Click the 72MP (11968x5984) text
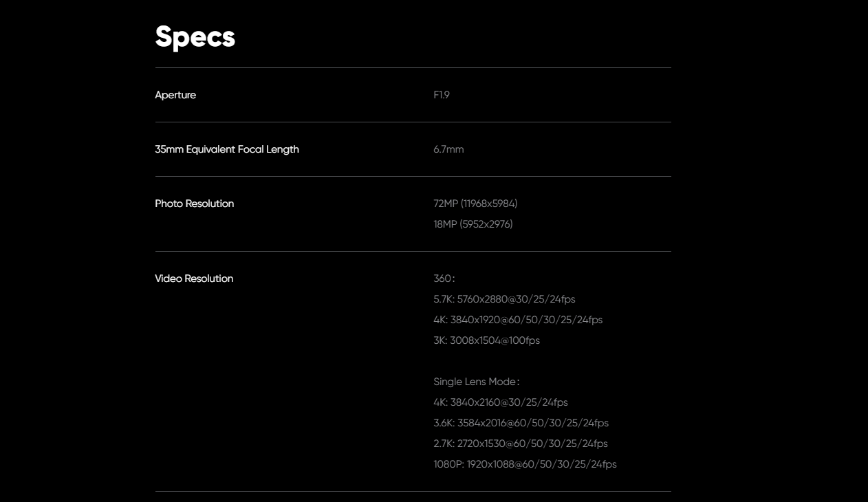This screenshot has width=868, height=502. pos(475,204)
